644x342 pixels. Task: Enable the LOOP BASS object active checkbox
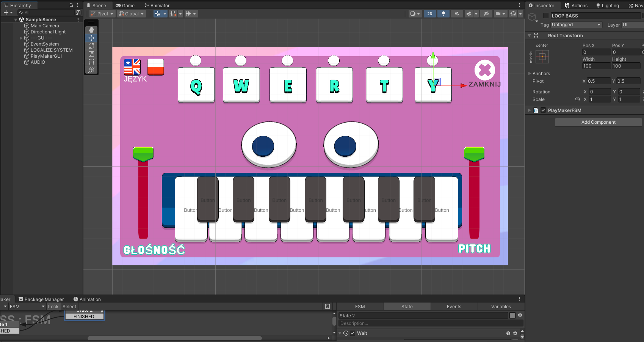(546, 16)
